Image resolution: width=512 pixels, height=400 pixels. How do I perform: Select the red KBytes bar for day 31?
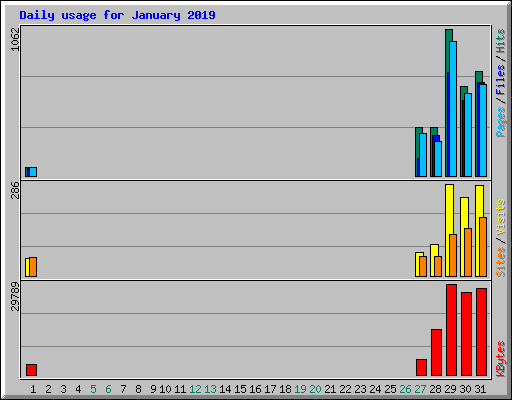tap(481, 332)
